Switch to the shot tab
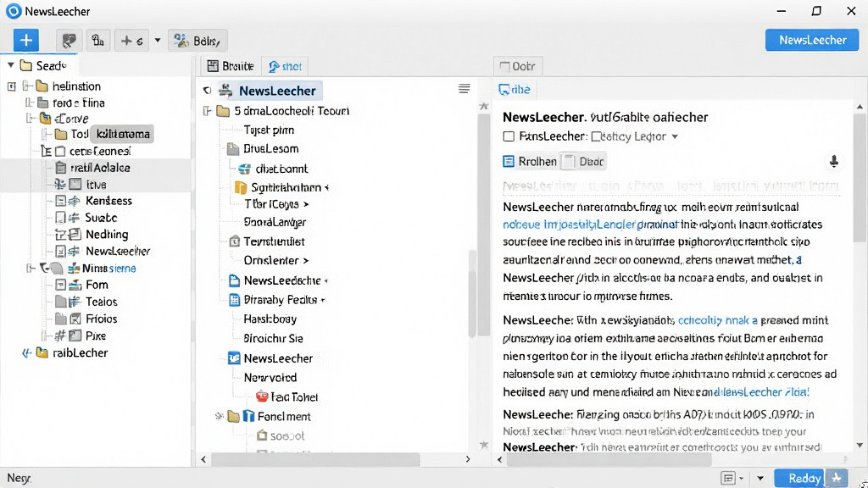 pyautogui.click(x=285, y=66)
